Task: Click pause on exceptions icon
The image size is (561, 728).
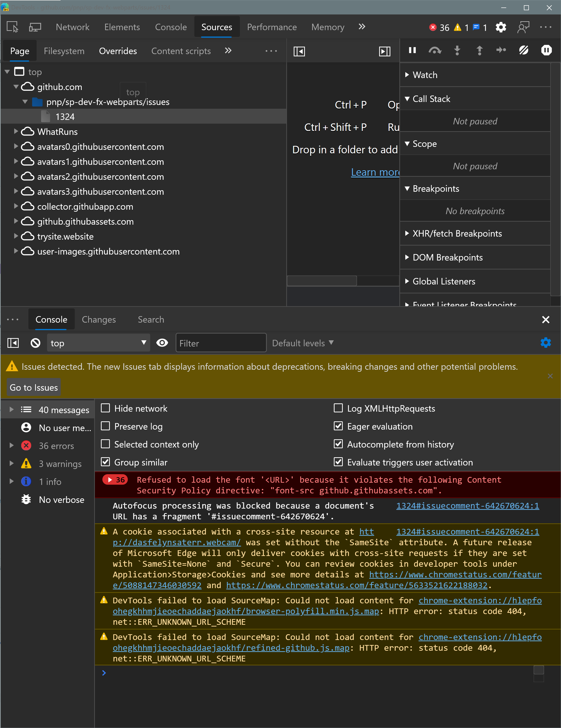Action: tap(546, 50)
